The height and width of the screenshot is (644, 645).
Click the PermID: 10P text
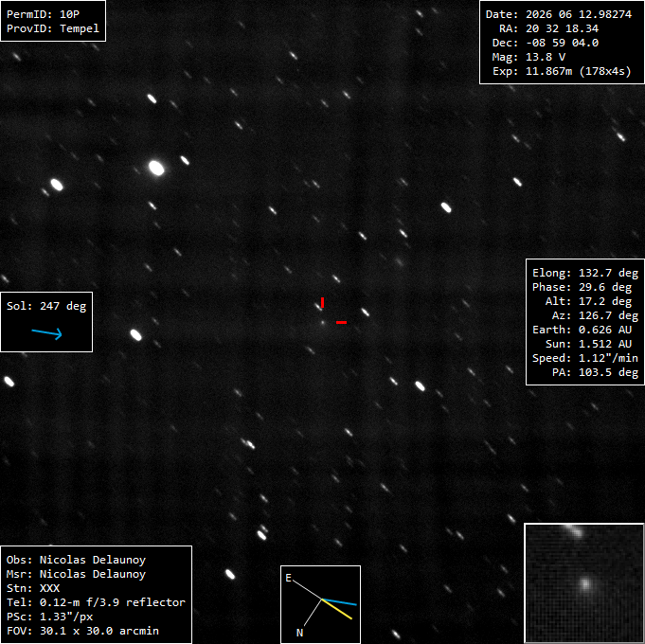44,14
